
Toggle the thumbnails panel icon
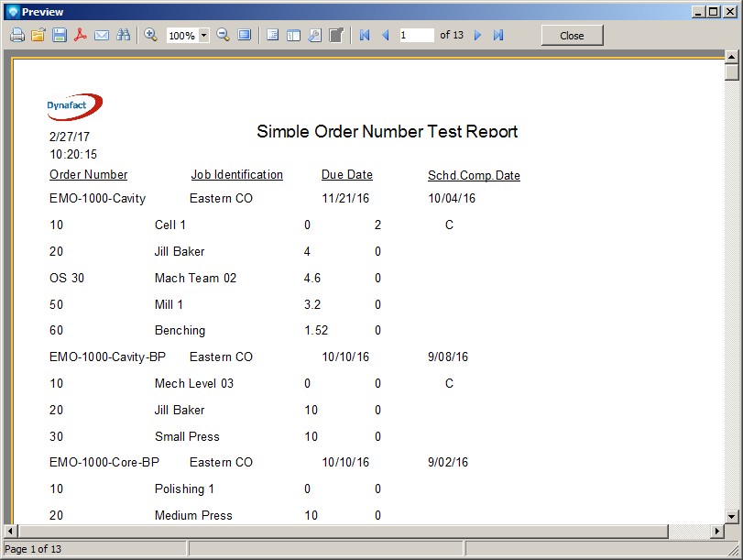coord(293,35)
